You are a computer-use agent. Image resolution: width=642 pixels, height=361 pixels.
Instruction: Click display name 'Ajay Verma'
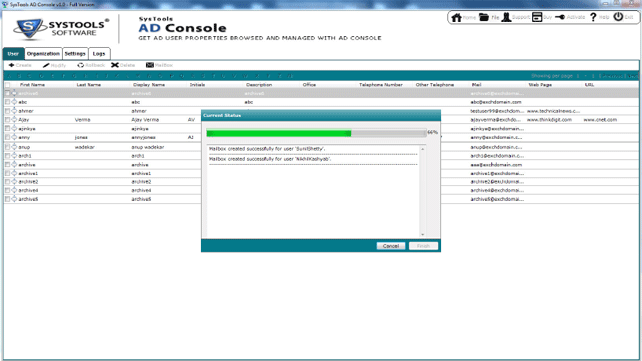pos(145,120)
